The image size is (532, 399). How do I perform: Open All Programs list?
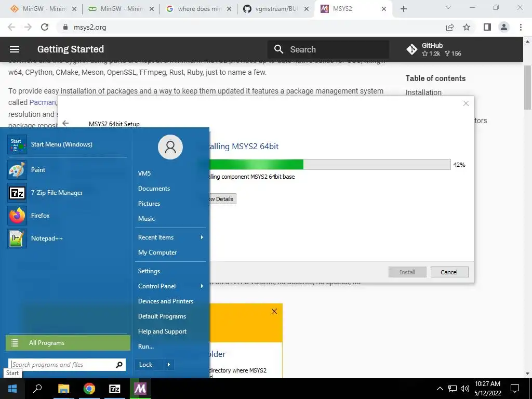(68, 343)
